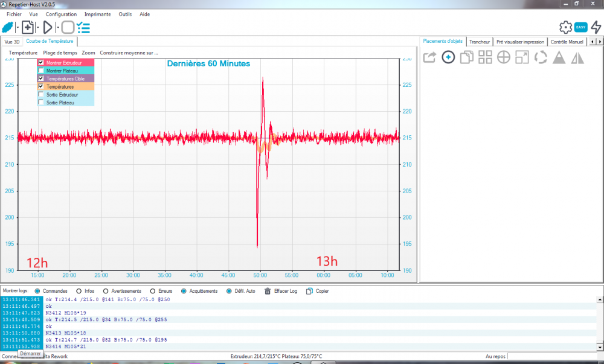
Task: Click the Load file plus icon
Action: pos(28,28)
